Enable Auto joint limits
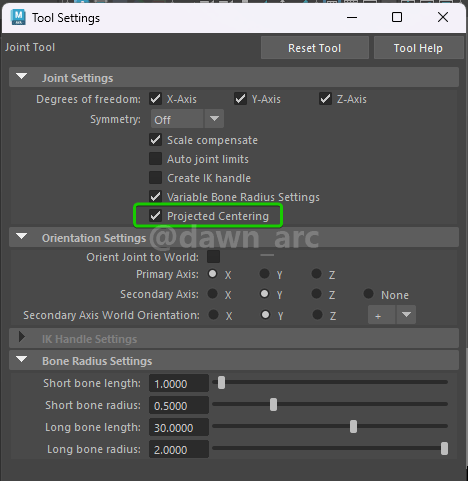Image resolution: width=468 pixels, height=481 pixels. 156,159
